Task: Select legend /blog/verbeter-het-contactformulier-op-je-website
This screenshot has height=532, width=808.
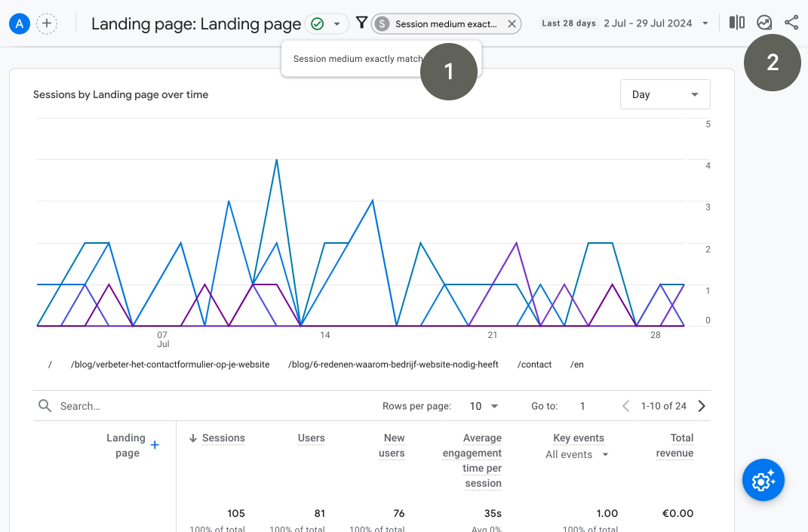Action: [x=170, y=364]
